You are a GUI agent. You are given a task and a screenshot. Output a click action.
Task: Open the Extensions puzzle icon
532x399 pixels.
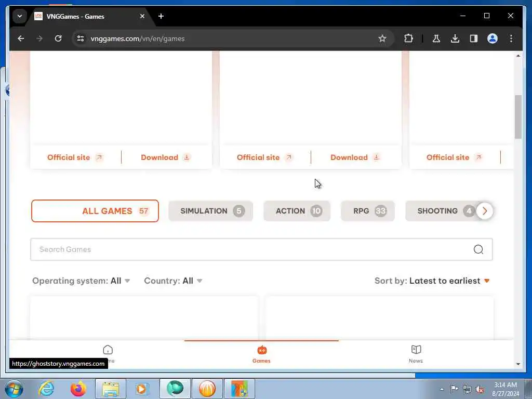point(408,38)
